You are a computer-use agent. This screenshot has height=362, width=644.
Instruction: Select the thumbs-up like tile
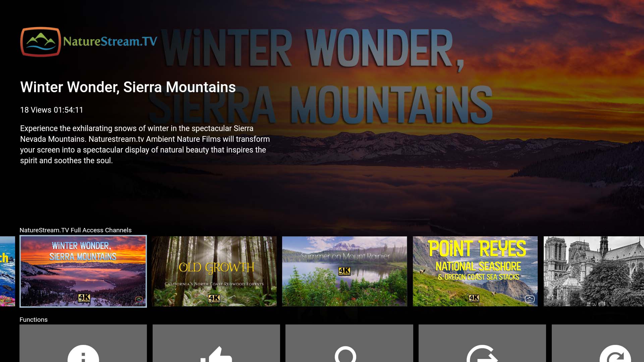216,343
